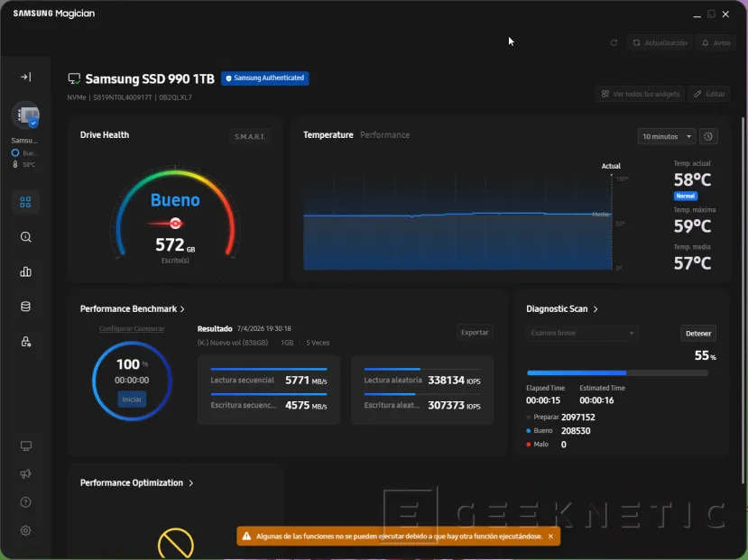Screen dimensions: 748x560
Task: Click the Bueno count 208530
Action: 576,431
